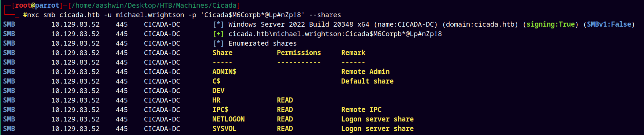Click the nxc command word
The image size is (644, 135).
pos(33,15)
